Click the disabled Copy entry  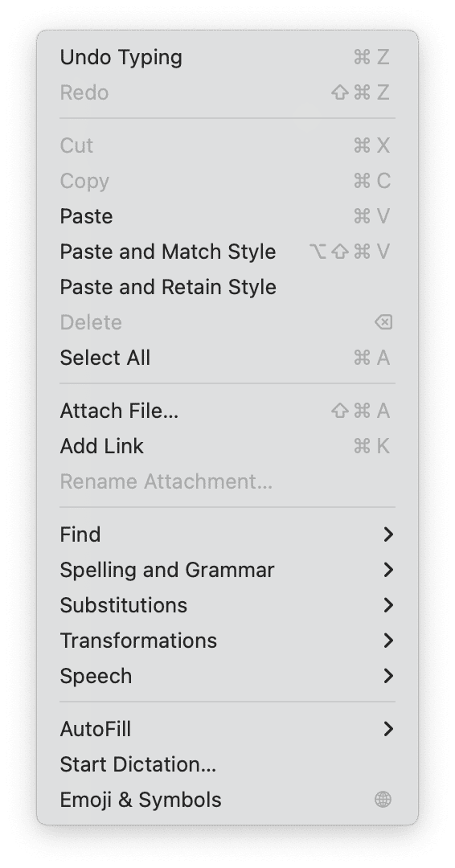[x=227, y=181]
